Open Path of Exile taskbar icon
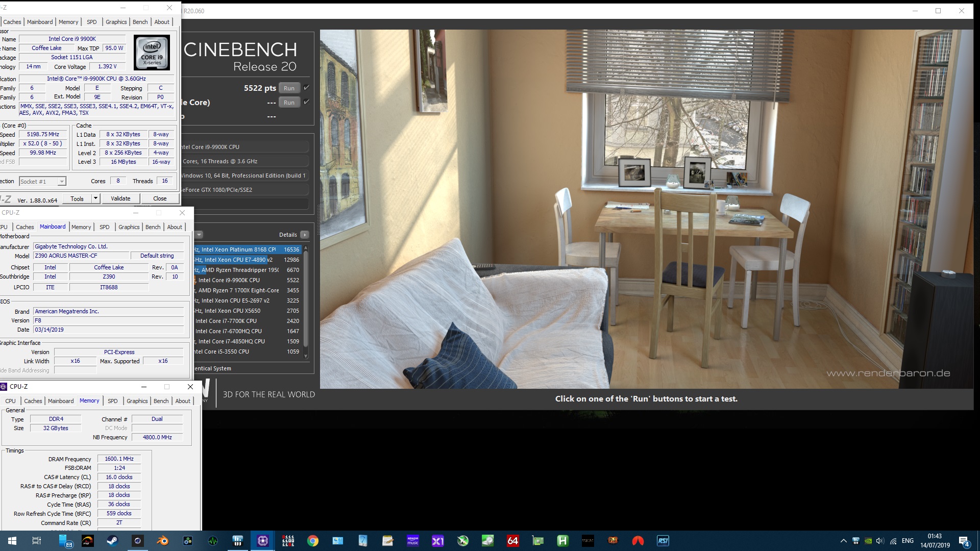 tap(612, 541)
